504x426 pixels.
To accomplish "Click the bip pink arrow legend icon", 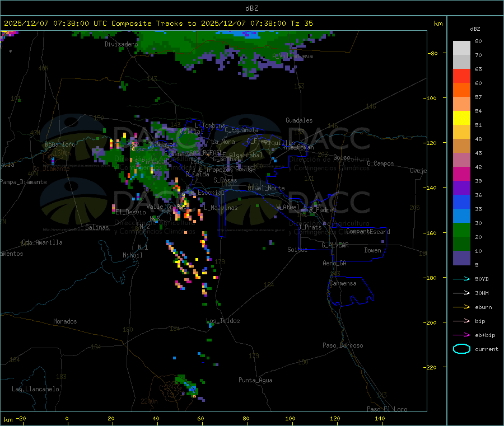I will pos(461,321).
